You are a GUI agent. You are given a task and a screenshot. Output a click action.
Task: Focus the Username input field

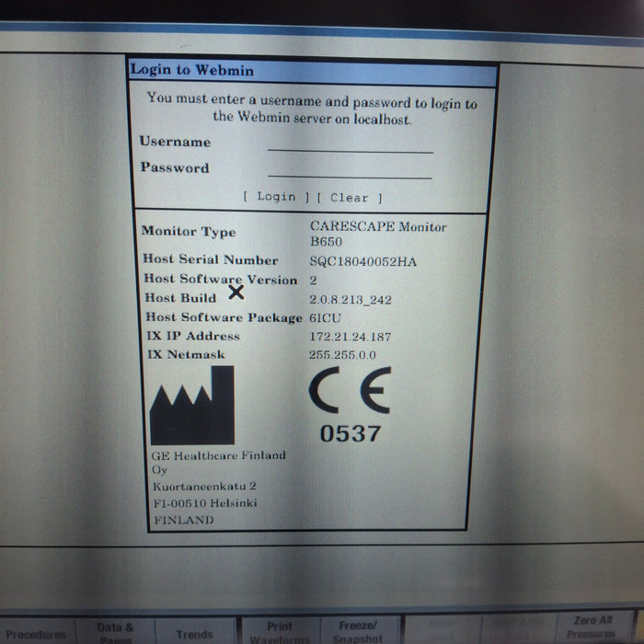[350, 144]
